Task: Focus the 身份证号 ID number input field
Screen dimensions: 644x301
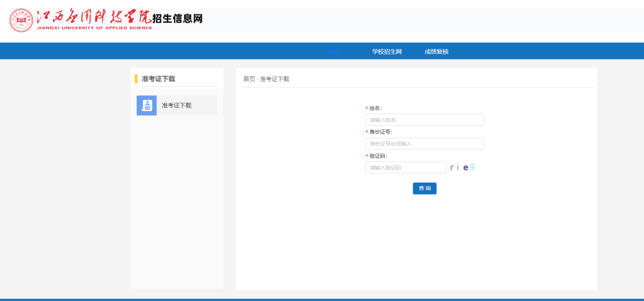Action: [x=425, y=144]
